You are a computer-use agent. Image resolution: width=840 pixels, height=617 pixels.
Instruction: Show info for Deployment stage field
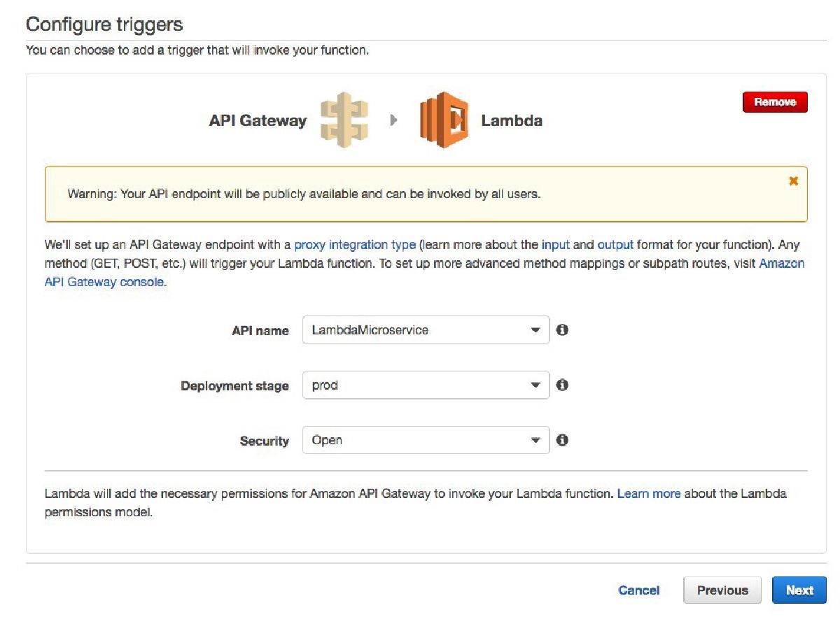coord(562,385)
